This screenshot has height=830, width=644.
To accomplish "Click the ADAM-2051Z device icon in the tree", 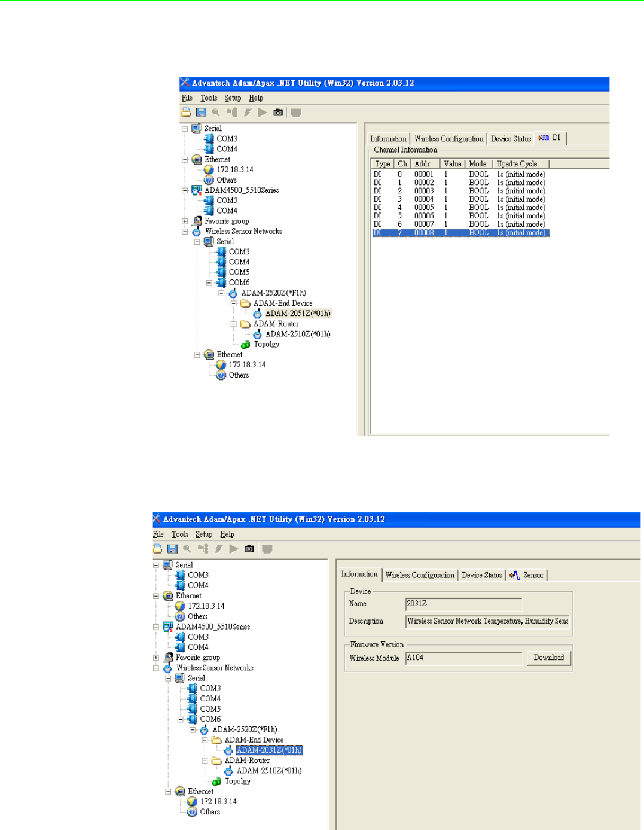I will (x=257, y=314).
